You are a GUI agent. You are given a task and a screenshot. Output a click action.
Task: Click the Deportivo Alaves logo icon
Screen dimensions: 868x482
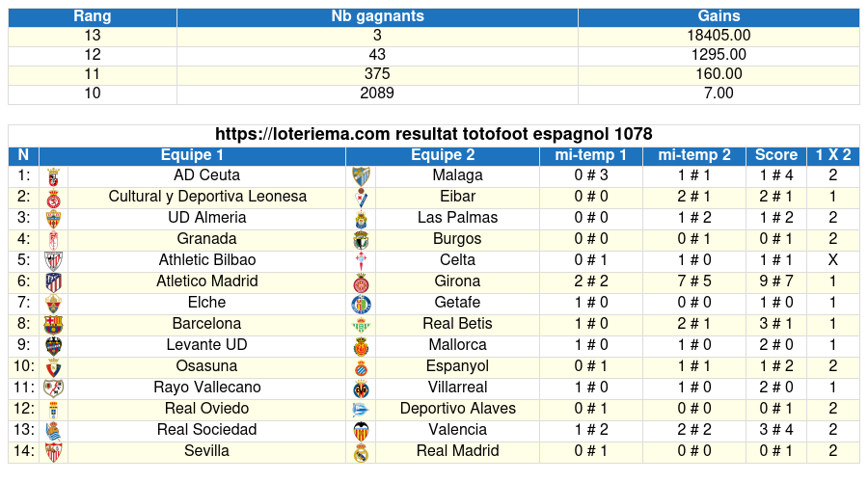361,410
